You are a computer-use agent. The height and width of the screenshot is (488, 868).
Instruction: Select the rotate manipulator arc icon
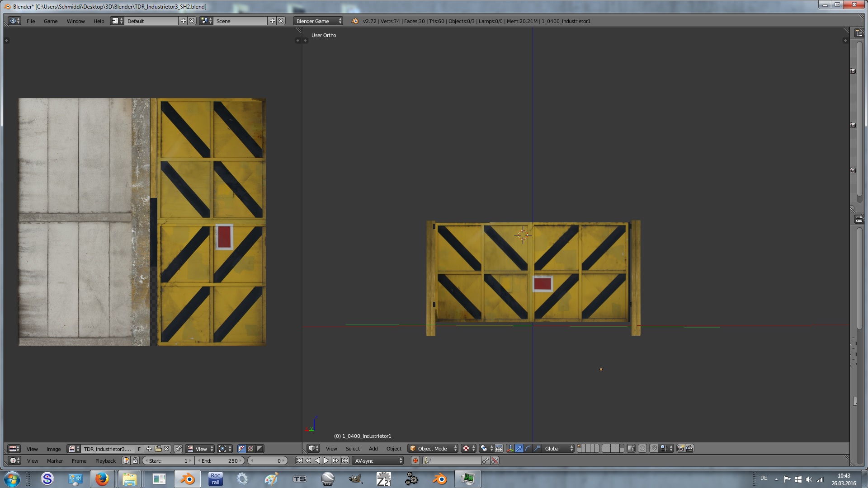coord(528,448)
